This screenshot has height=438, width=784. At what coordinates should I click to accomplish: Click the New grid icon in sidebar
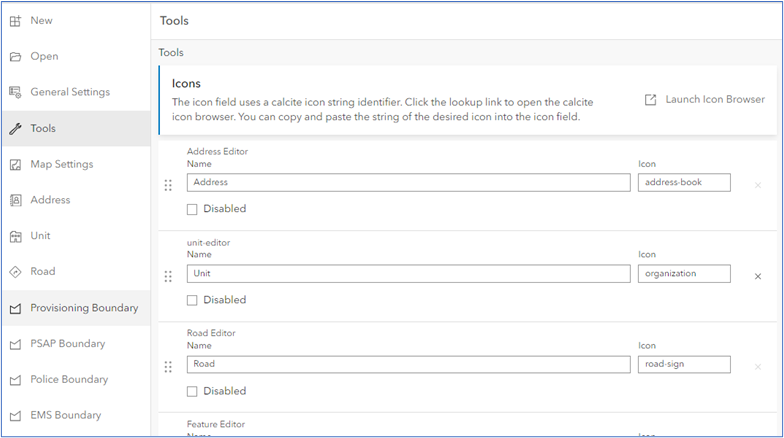[x=16, y=21]
